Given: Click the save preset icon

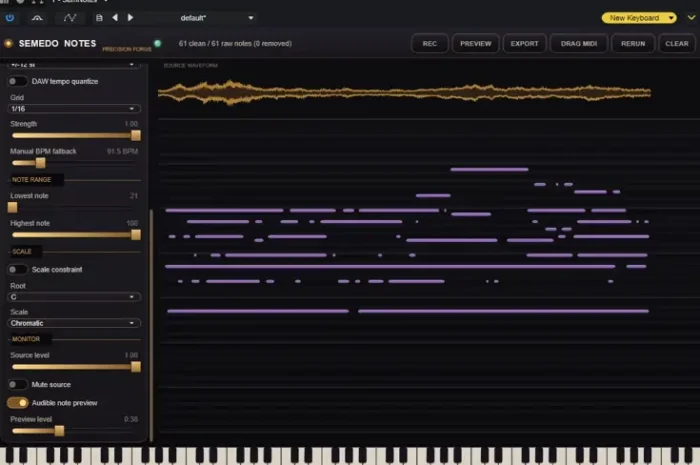Looking at the screenshot, I should coord(99,18).
